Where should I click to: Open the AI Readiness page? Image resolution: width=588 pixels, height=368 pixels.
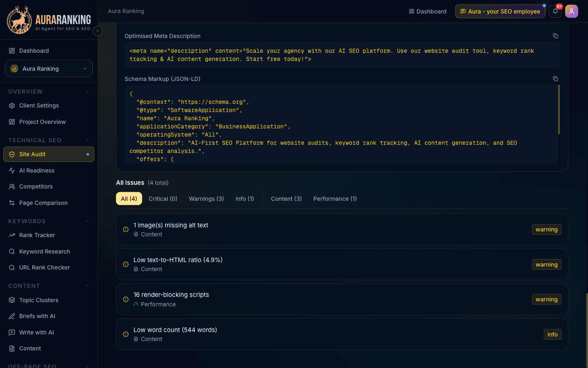(49, 171)
